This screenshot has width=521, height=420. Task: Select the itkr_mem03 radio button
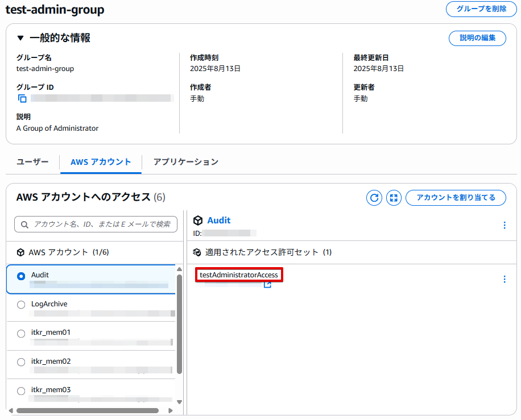click(x=21, y=391)
